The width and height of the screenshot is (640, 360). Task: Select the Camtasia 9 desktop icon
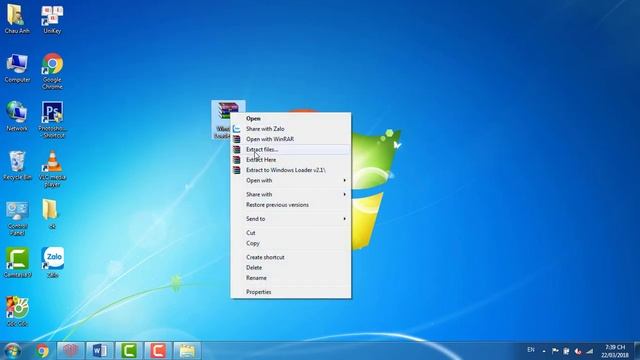coord(17,262)
